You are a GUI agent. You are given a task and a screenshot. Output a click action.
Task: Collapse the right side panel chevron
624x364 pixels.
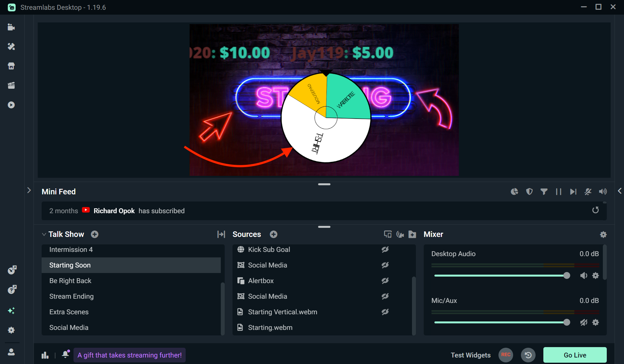(619, 191)
